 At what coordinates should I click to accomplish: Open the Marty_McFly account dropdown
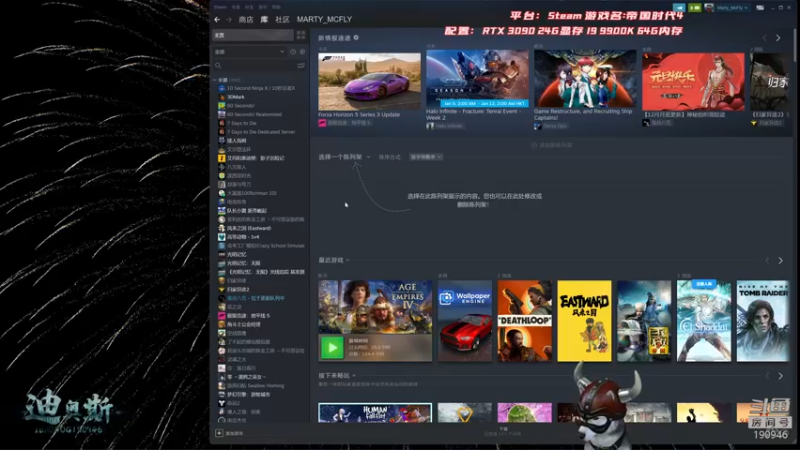pos(733,8)
